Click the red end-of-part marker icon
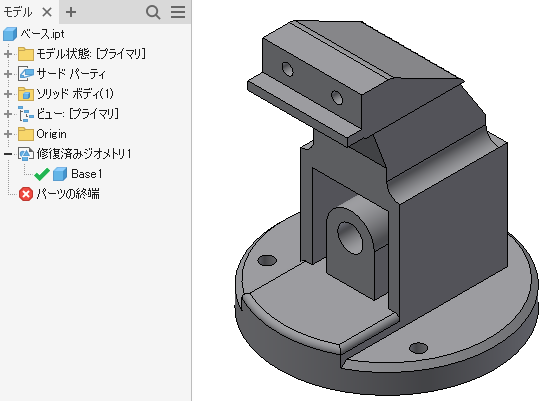 (26, 194)
